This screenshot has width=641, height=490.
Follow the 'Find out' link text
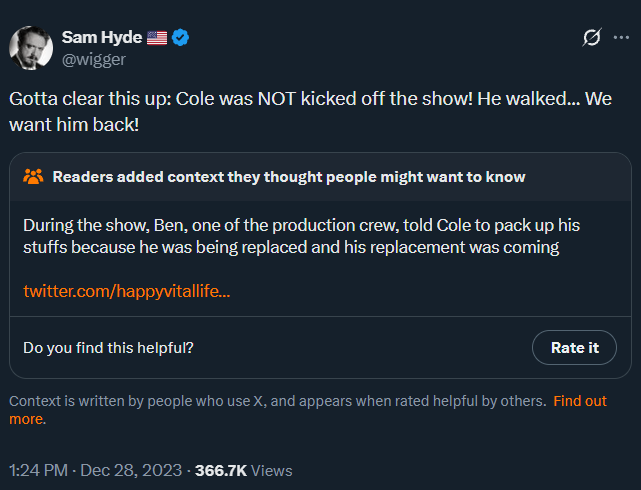pyautogui.click(x=580, y=401)
